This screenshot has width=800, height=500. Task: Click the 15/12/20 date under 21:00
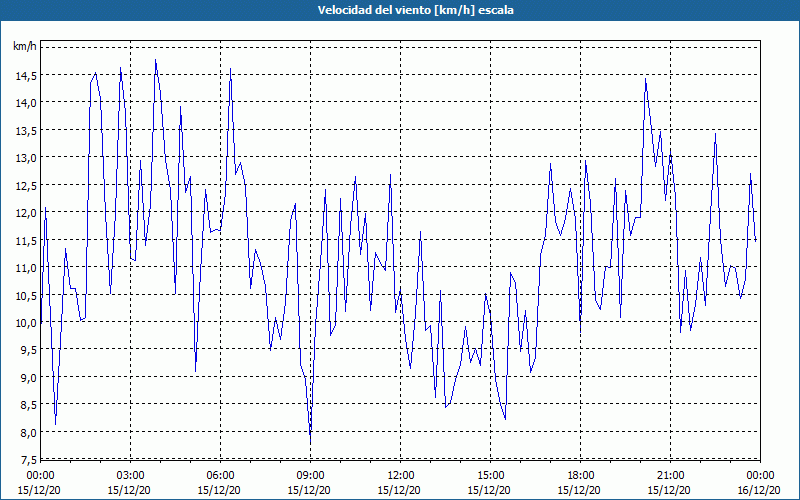pos(669,490)
